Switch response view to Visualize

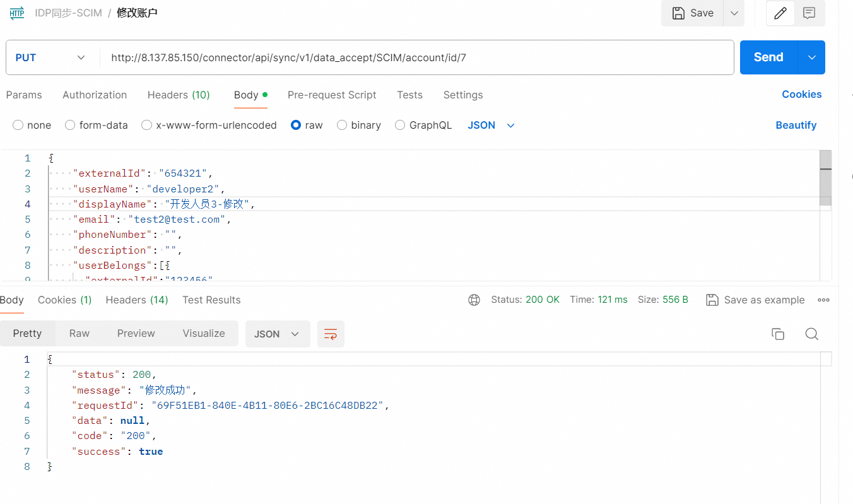point(204,333)
